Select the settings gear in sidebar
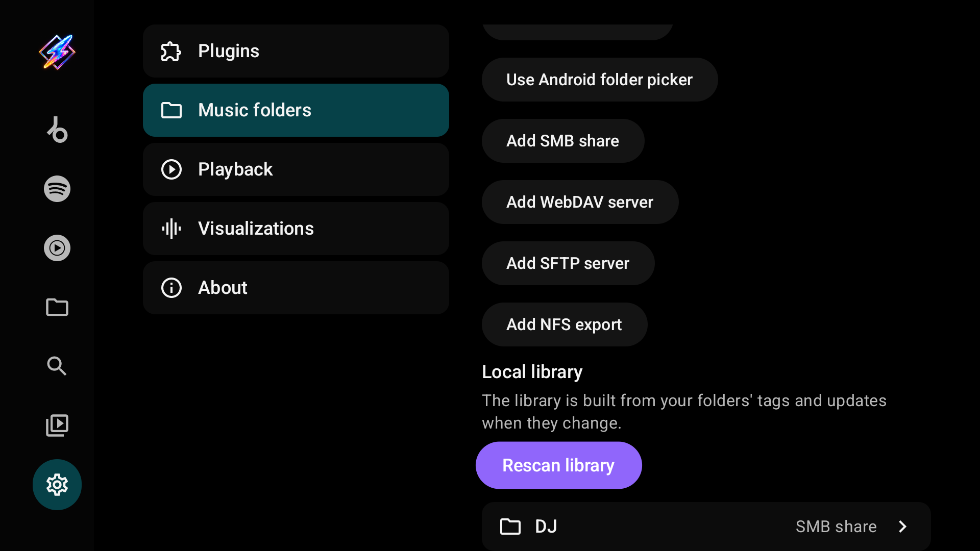The height and width of the screenshot is (551, 980). pyautogui.click(x=57, y=485)
